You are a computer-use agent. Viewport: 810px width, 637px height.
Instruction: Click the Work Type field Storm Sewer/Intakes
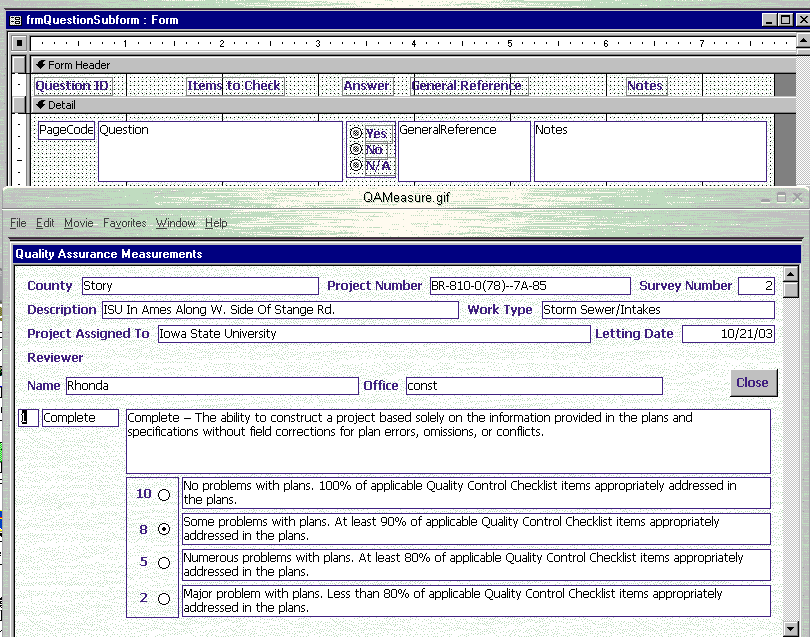658,310
